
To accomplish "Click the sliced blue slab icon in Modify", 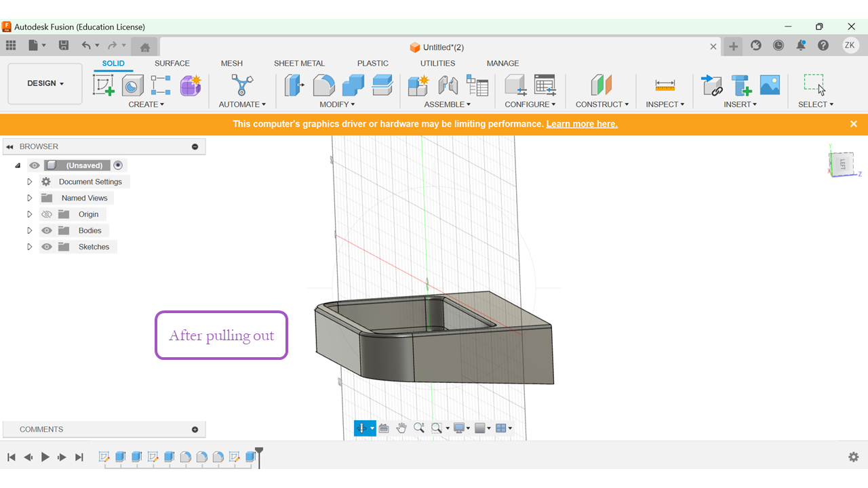I will [383, 85].
